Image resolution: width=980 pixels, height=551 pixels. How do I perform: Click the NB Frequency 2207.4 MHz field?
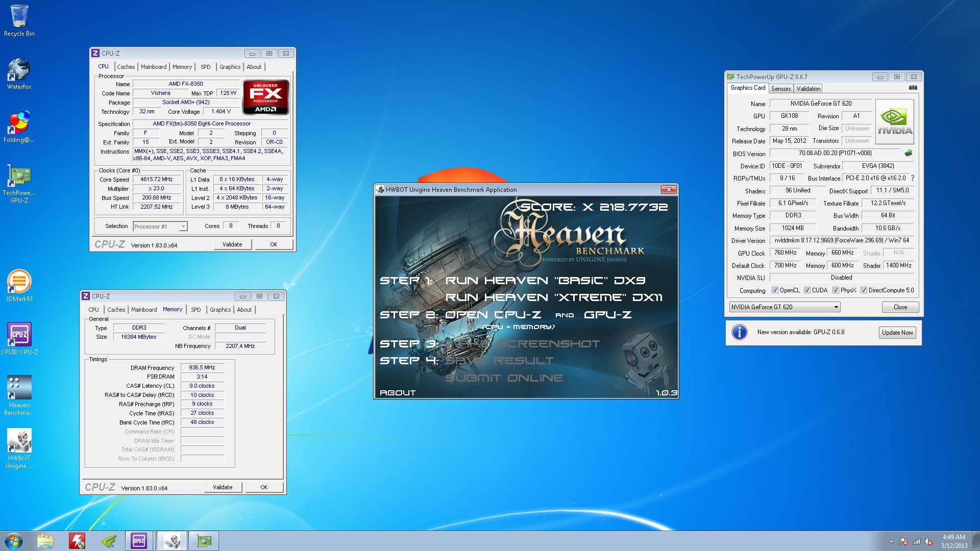click(x=240, y=346)
